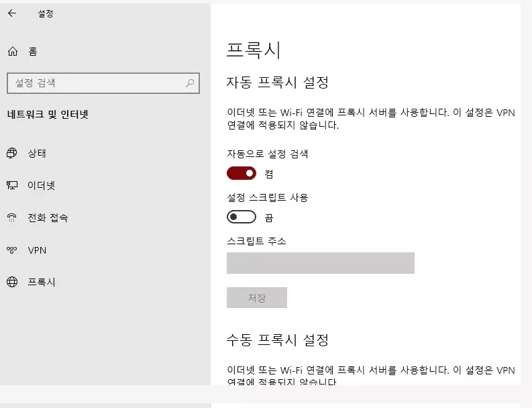Select the 상태 status globe icon
This screenshot has width=532, height=408.
tap(12, 153)
